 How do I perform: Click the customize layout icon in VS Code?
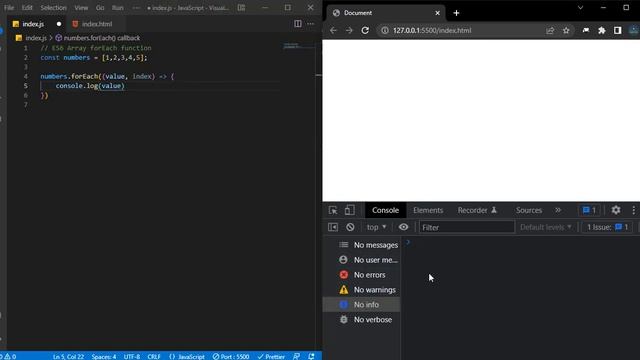[242, 8]
